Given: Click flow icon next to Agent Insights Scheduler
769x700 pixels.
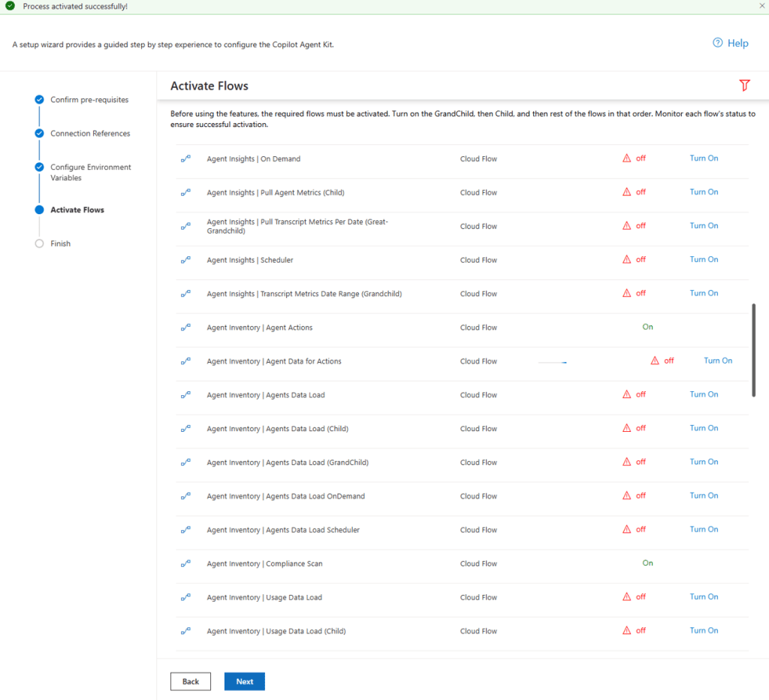Looking at the screenshot, I should pos(185,260).
